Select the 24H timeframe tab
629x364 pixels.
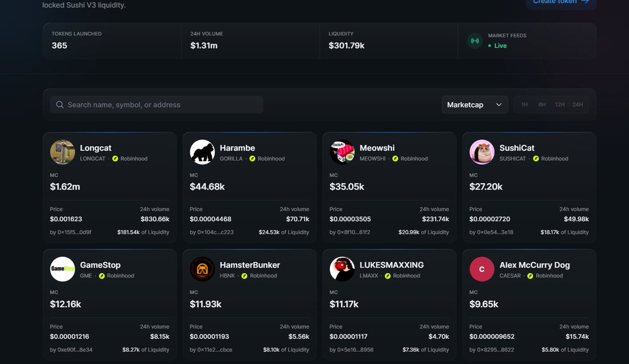pos(578,105)
